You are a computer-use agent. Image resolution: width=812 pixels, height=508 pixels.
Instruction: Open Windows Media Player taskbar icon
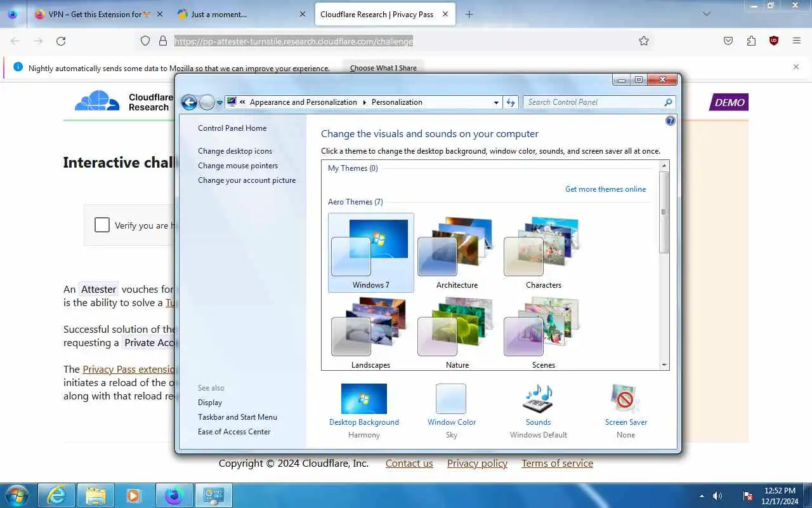click(x=134, y=495)
